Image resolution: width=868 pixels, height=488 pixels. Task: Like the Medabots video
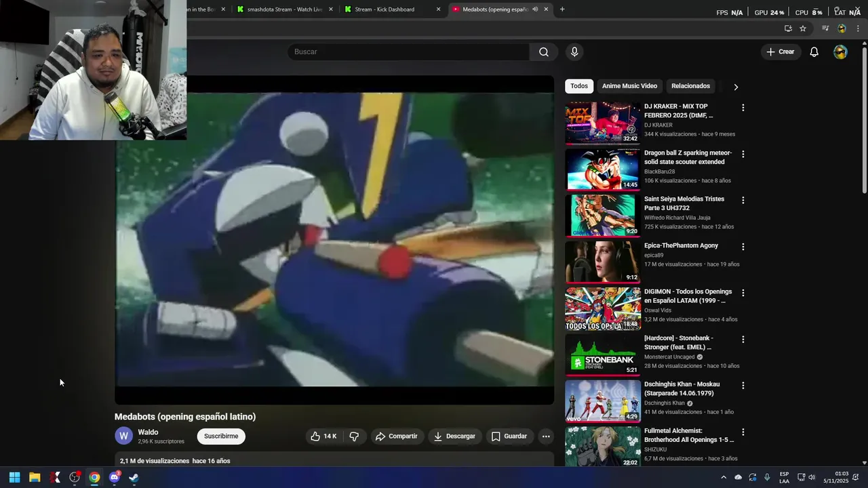323,436
